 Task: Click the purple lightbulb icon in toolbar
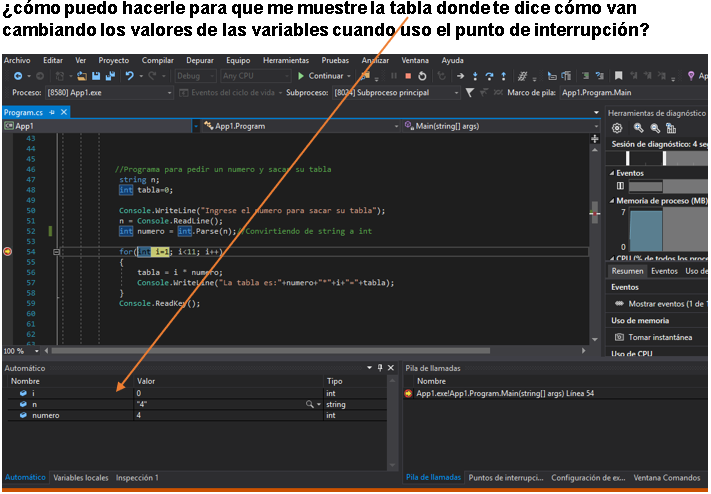(x=691, y=76)
